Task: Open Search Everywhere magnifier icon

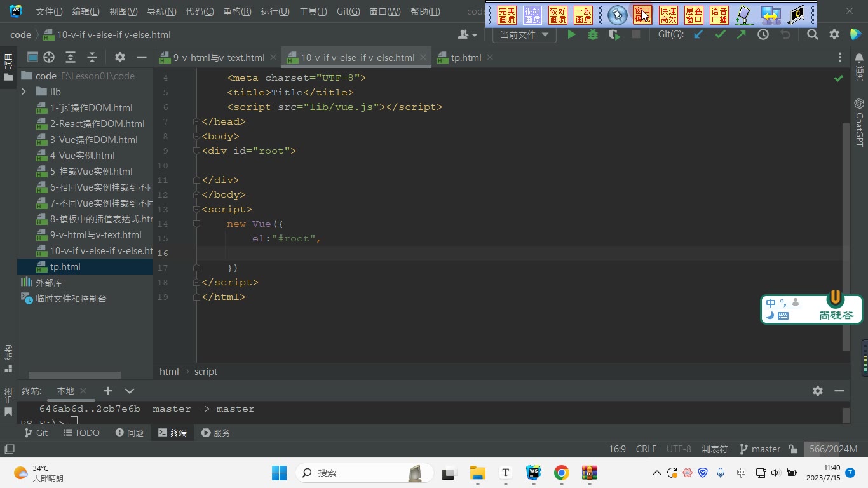Action: (x=813, y=35)
